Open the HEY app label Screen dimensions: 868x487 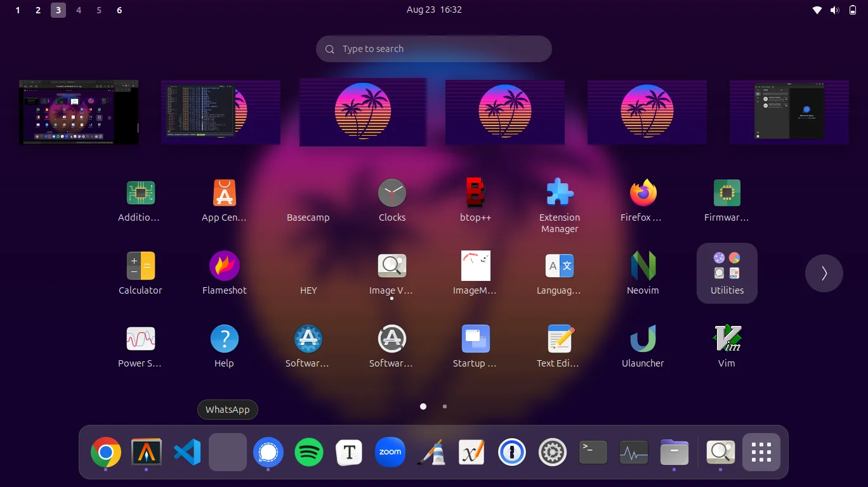click(308, 290)
